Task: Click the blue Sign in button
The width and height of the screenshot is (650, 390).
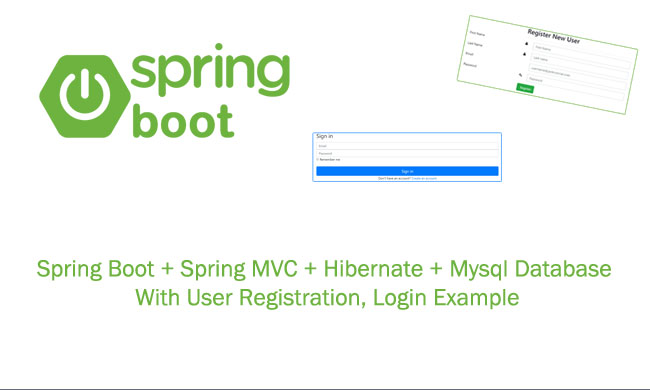Action: (407, 171)
